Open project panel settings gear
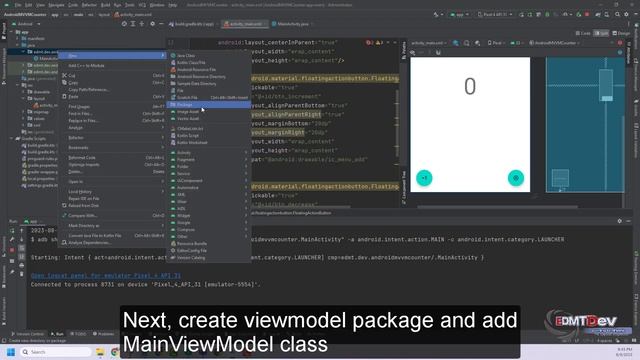This screenshot has height=360, width=640. [152, 24]
